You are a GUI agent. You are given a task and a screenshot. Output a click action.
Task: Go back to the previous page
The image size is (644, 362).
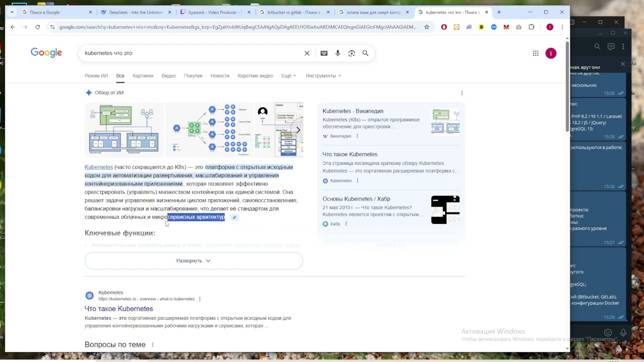[13, 27]
